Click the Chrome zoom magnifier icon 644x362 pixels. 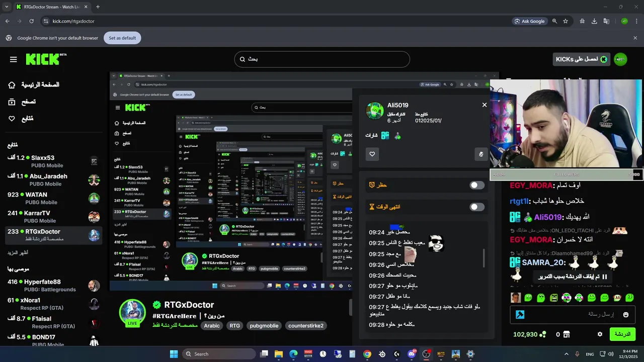(x=554, y=21)
